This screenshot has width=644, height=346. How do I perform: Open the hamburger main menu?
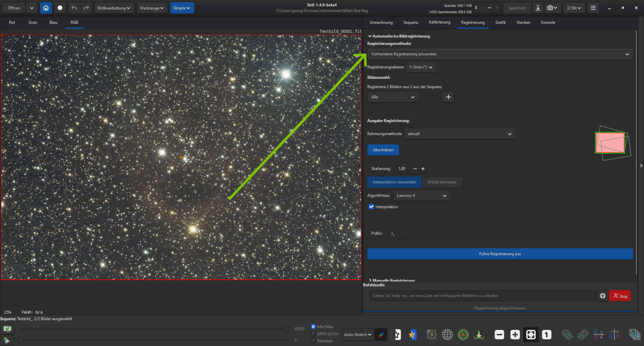593,8
